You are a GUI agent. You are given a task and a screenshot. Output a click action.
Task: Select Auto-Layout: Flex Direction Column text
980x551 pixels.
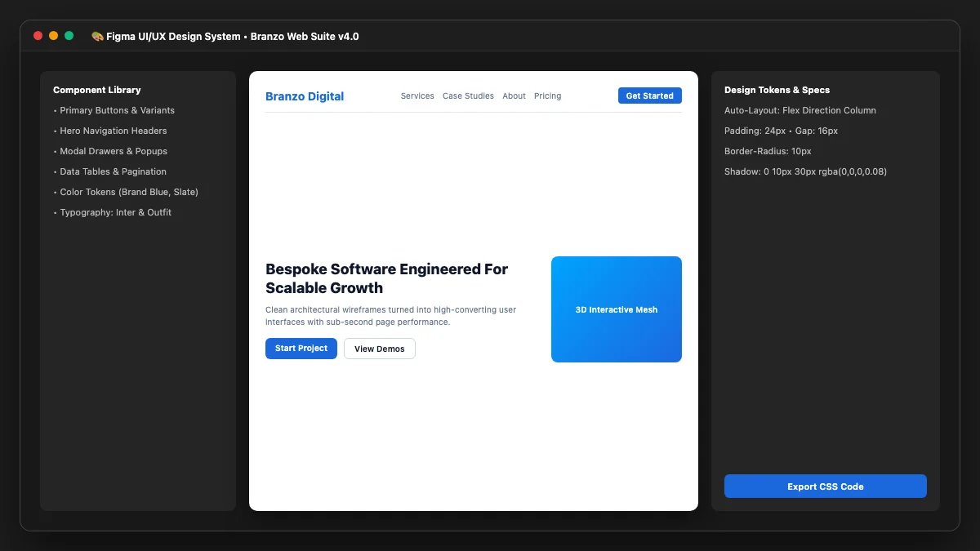(x=800, y=110)
